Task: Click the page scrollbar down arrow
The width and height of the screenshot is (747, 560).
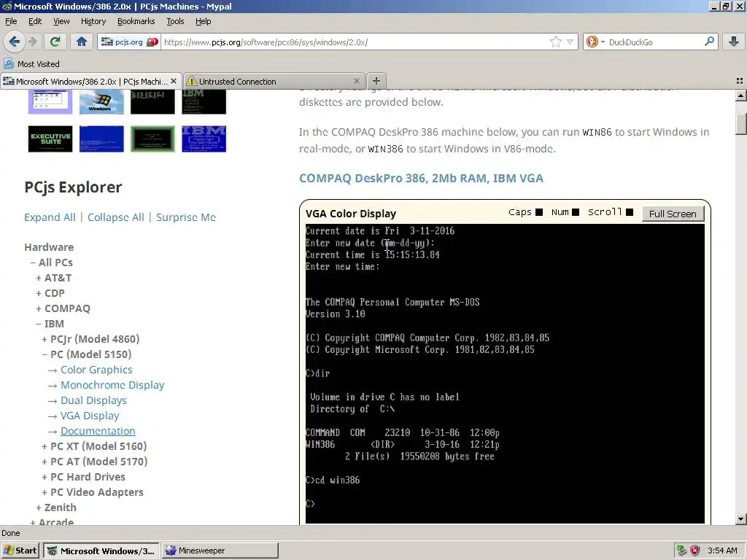Action: 741,519
